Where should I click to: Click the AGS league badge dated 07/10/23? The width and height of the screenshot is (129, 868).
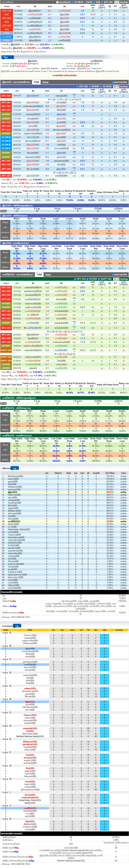click(x=6, y=15)
